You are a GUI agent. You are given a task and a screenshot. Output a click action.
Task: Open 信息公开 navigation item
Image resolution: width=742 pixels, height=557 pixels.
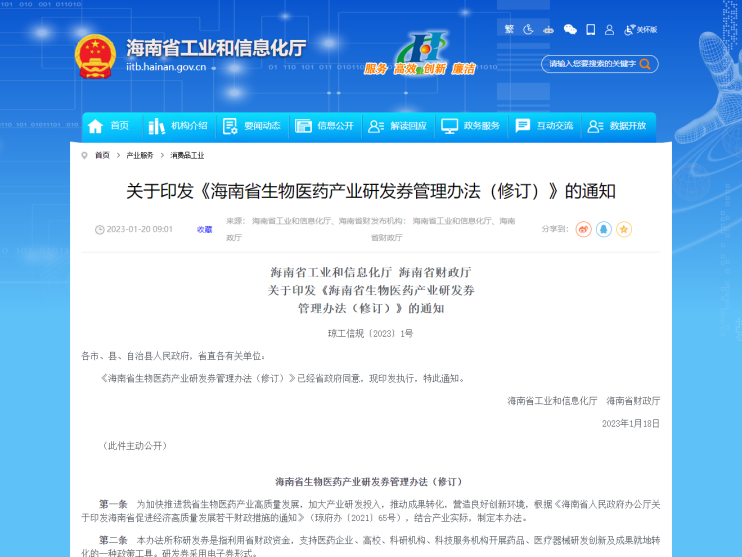tap(325, 126)
